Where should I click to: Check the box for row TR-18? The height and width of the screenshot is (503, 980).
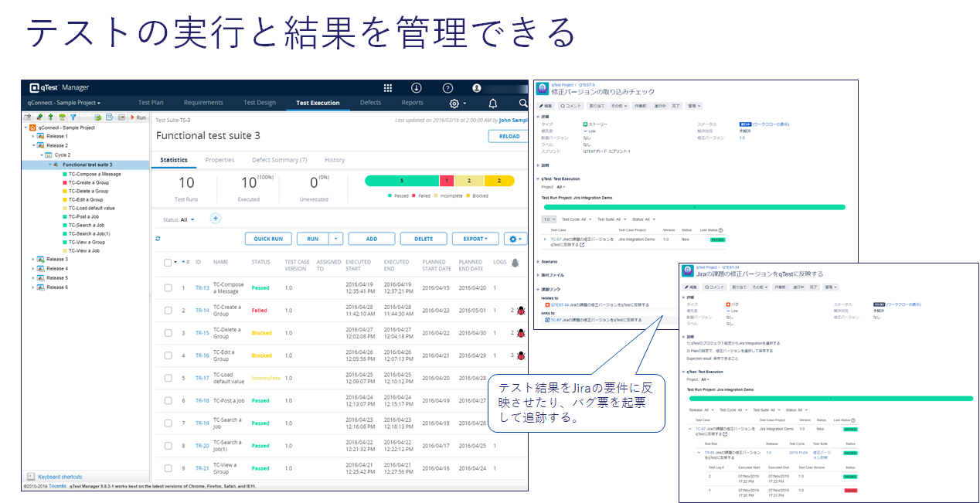168,401
